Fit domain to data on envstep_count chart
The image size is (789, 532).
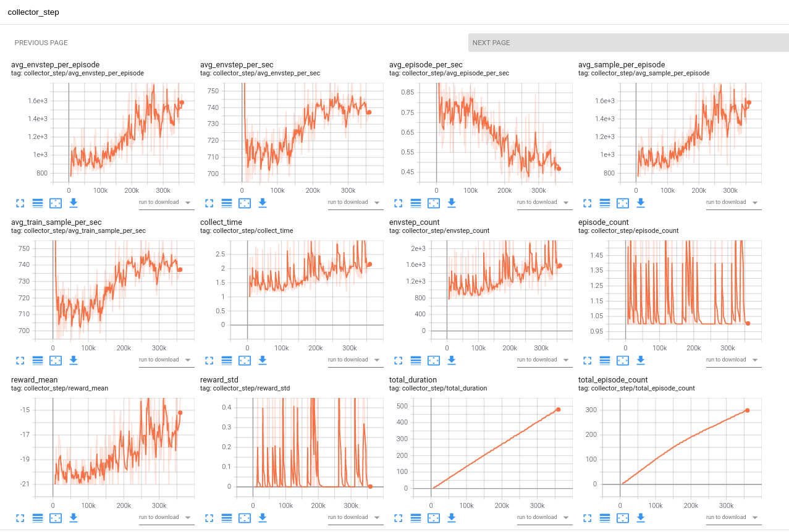434,360
